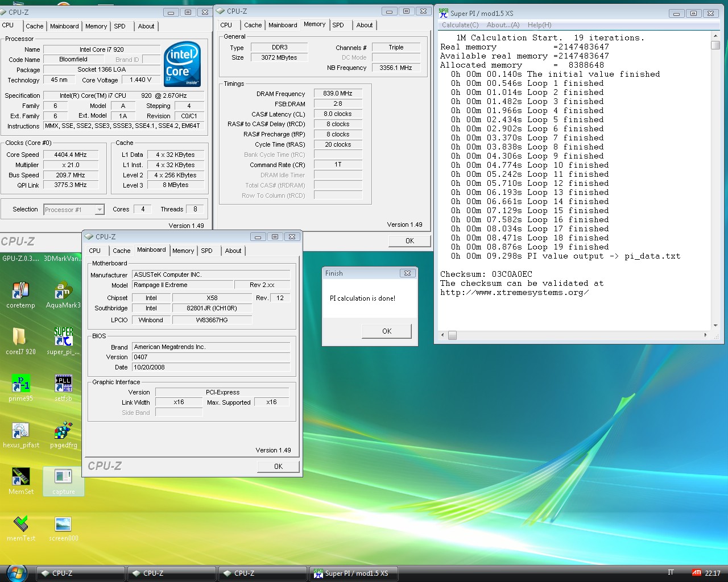Click the BIOS Date 10/20/2008 field
728x582 pixels.
pos(211,368)
